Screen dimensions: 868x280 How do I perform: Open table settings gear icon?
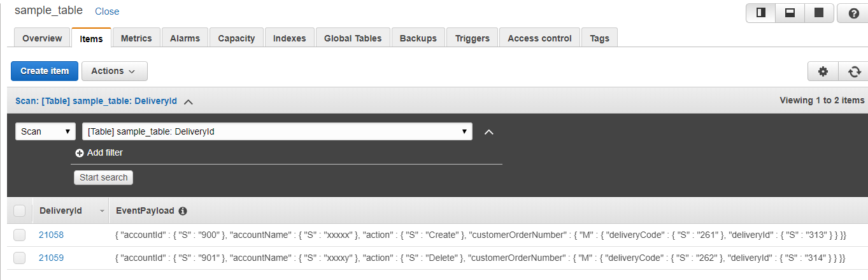click(823, 71)
